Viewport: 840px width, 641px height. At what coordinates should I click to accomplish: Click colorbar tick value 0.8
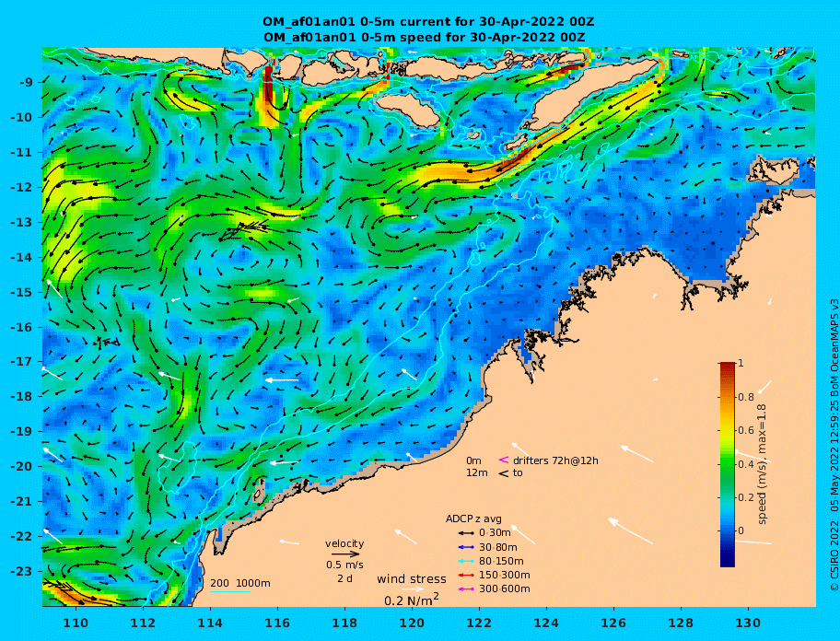(x=746, y=397)
